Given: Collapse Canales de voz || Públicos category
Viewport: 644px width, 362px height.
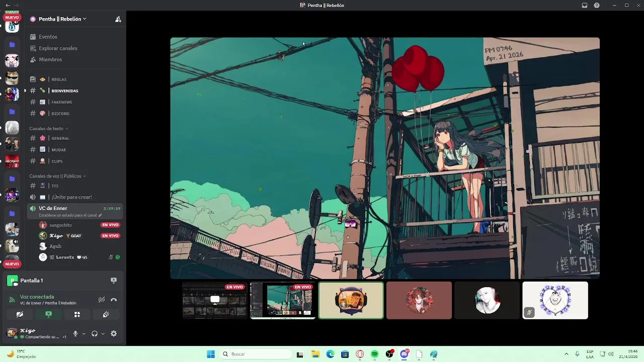Looking at the screenshot, I should (57, 176).
